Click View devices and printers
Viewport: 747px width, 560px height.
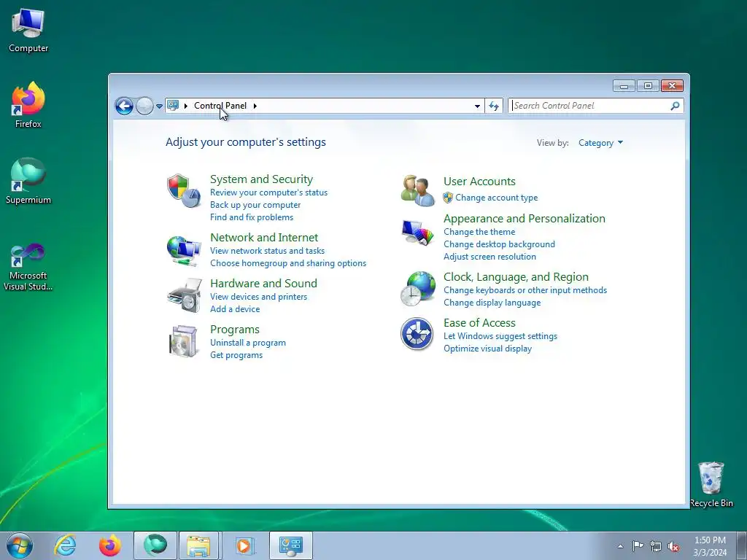click(x=259, y=297)
